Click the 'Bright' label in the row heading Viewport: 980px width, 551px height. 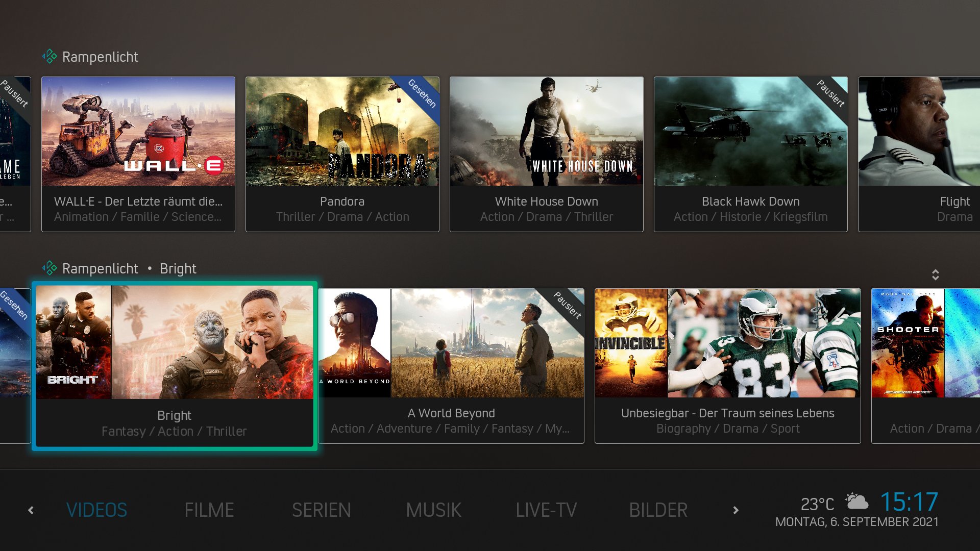click(178, 269)
